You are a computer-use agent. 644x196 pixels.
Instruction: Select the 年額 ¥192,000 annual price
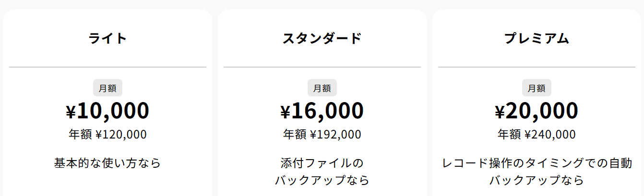click(322, 135)
